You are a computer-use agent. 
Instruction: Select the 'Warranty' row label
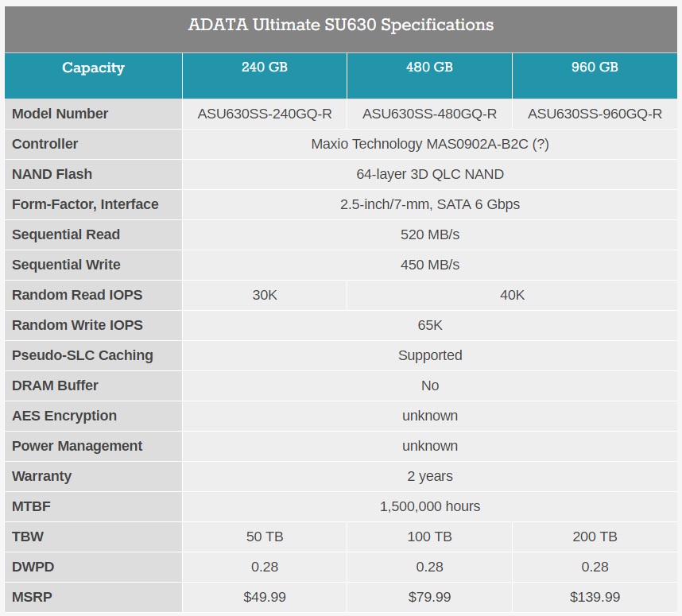(41, 476)
